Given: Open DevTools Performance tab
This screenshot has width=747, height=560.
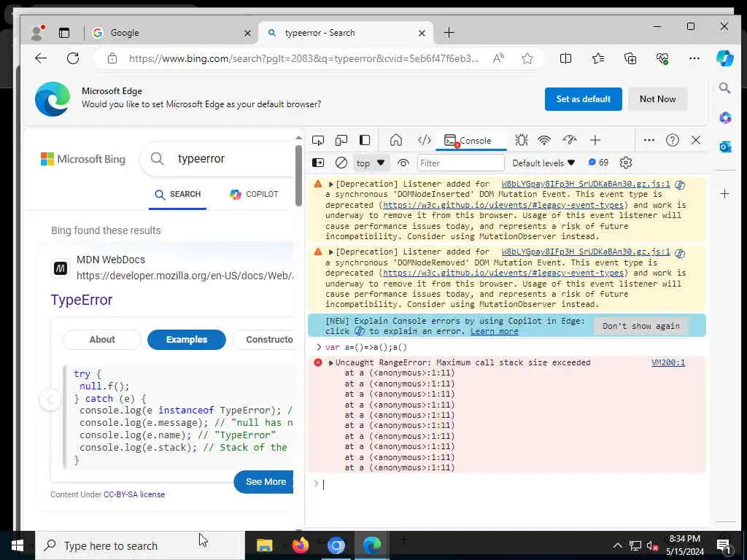Looking at the screenshot, I should coord(569,140).
